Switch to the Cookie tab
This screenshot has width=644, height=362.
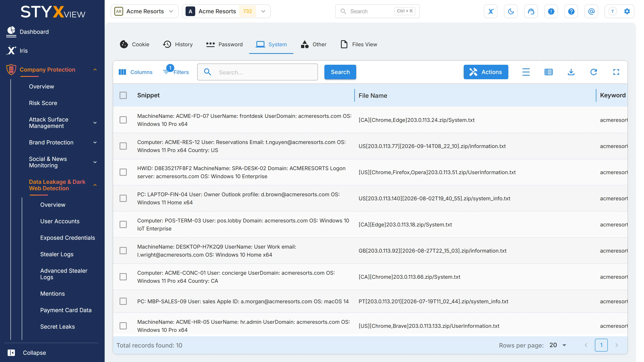[x=134, y=44]
